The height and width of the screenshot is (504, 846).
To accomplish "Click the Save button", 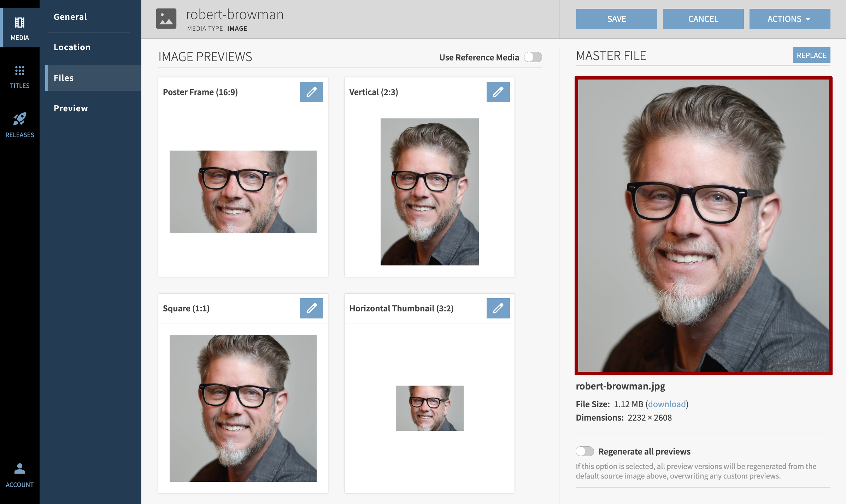I will point(616,19).
